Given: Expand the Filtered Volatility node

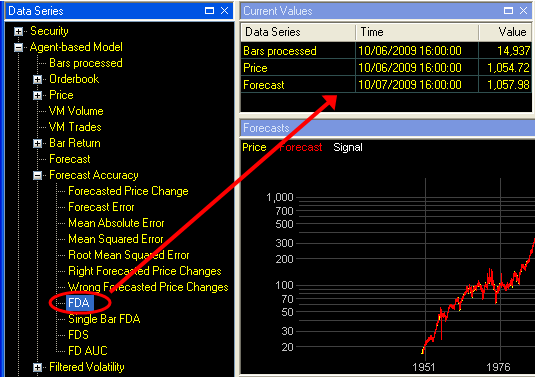Looking at the screenshot, I should [38, 367].
